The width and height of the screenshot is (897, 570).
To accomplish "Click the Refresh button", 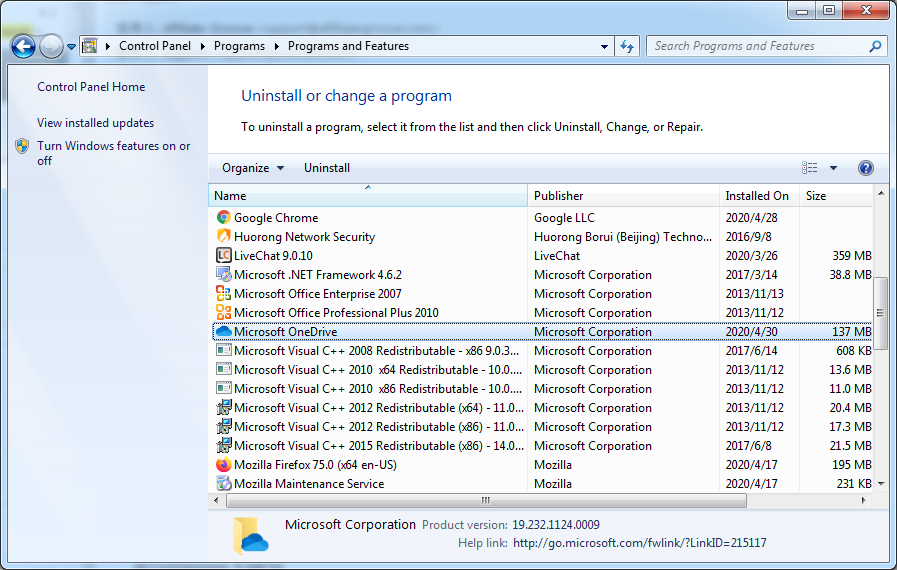I will [627, 46].
